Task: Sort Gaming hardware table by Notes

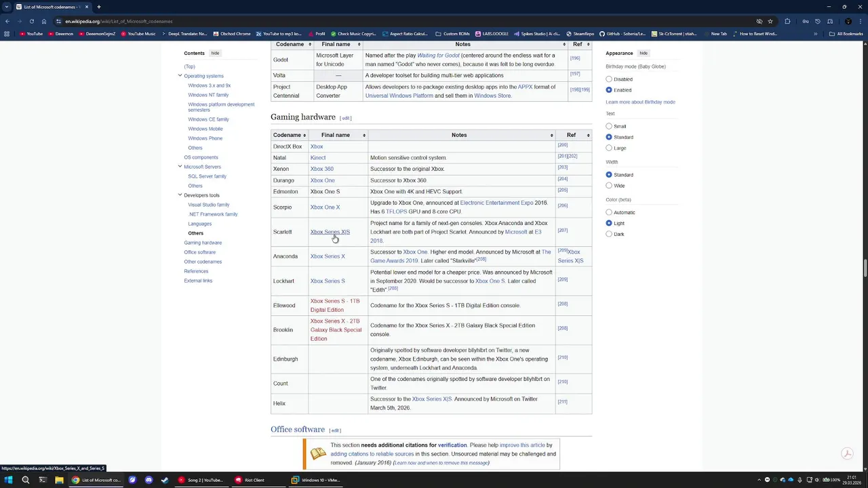Action: (462, 135)
